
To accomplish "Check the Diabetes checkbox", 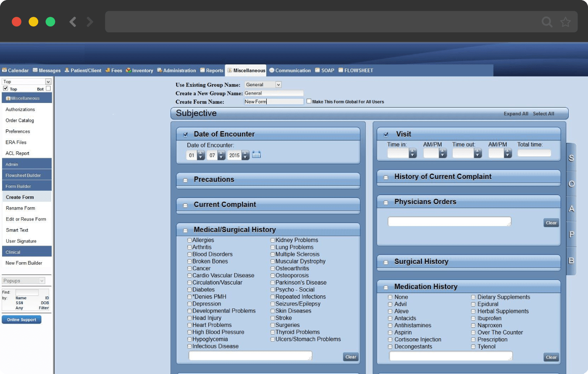I will click(x=189, y=290).
